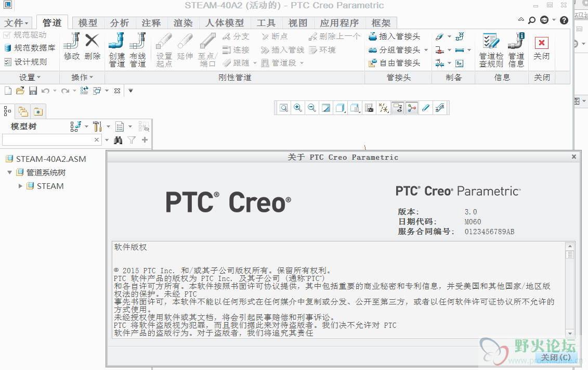Viewport: 588px width, 370px height.
Task: Expand the 操作 group dropdown
Action: pos(82,78)
